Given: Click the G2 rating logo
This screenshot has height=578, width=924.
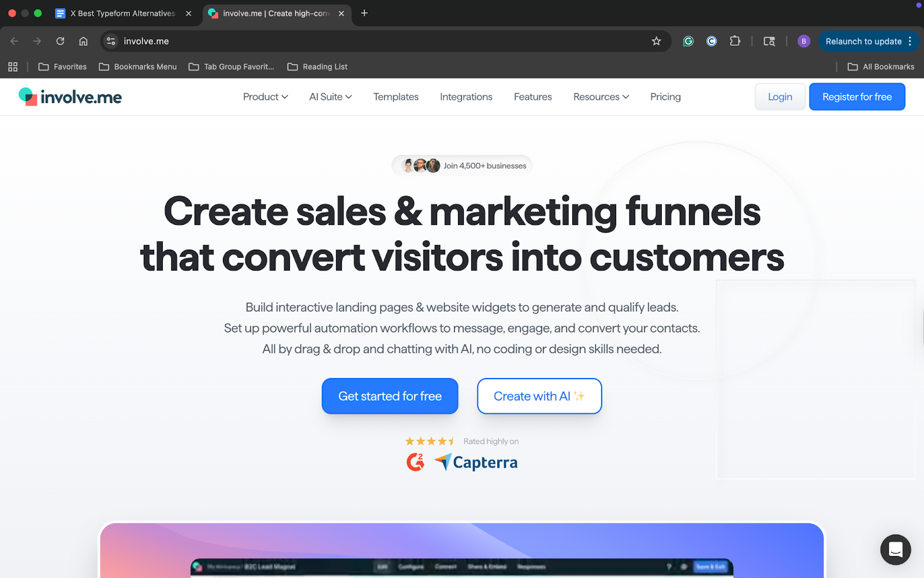Looking at the screenshot, I should click(416, 462).
